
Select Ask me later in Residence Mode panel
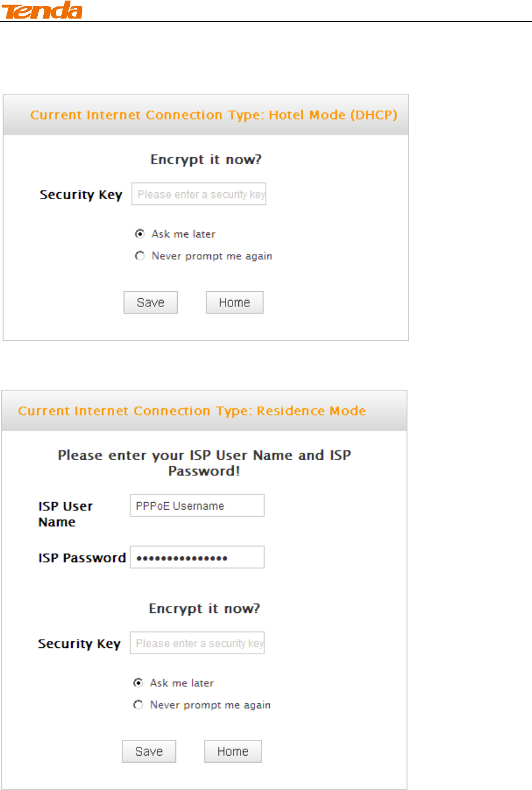pyautogui.click(x=138, y=683)
